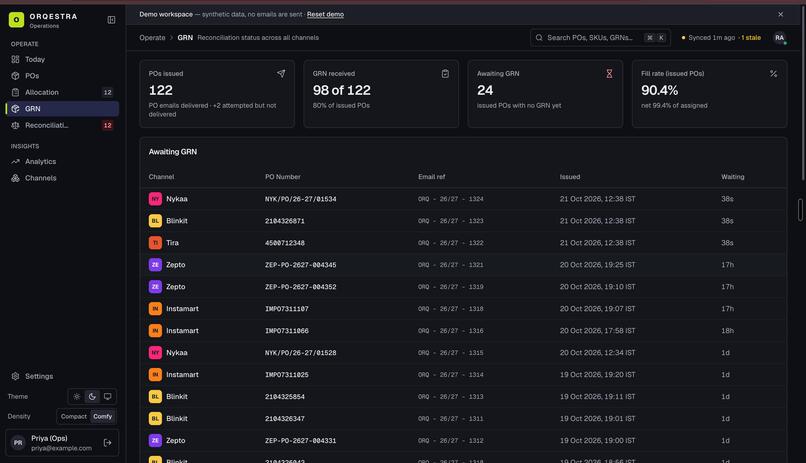Click the POs issued send icon
The height and width of the screenshot is (463, 806).
click(x=281, y=73)
